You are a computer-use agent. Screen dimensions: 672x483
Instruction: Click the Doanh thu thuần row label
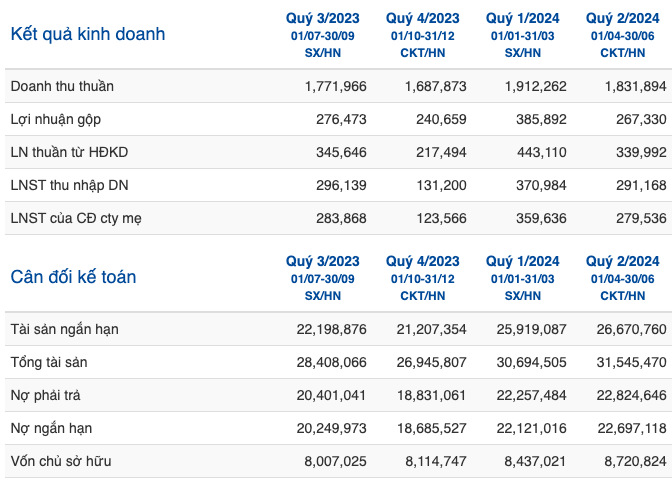click(x=62, y=86)
